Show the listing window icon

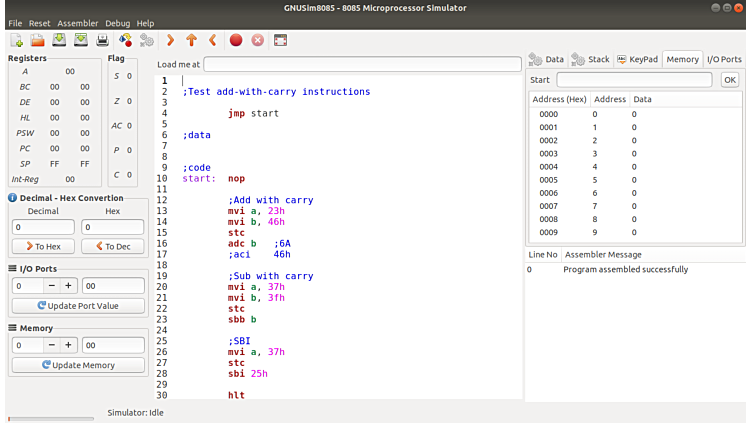click(280, 40)
